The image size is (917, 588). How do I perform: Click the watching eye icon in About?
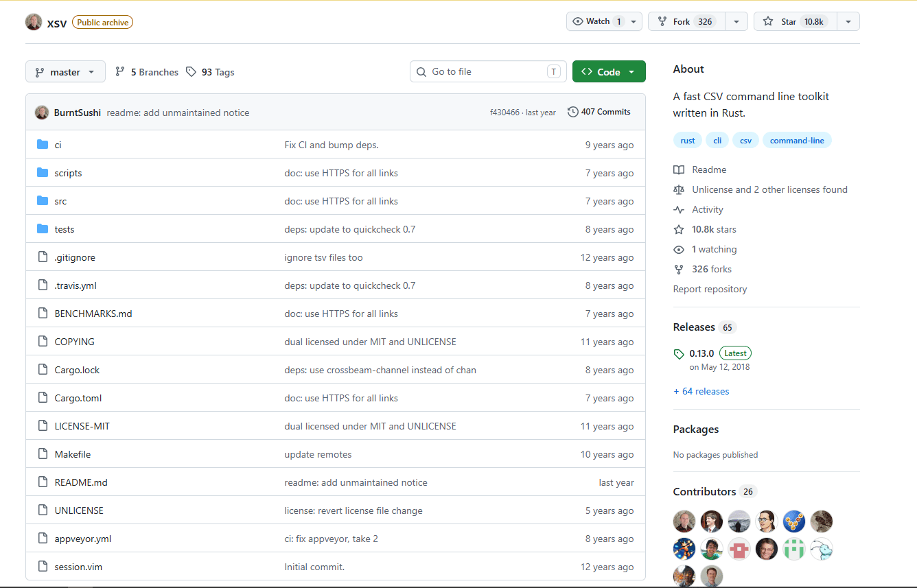point(679,249)
